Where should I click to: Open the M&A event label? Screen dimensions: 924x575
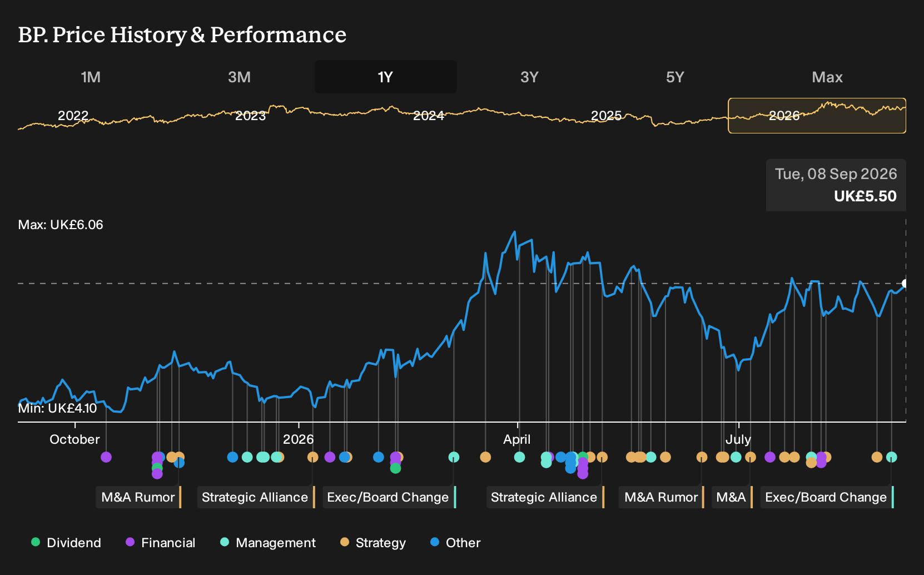[x=732, y=497]
